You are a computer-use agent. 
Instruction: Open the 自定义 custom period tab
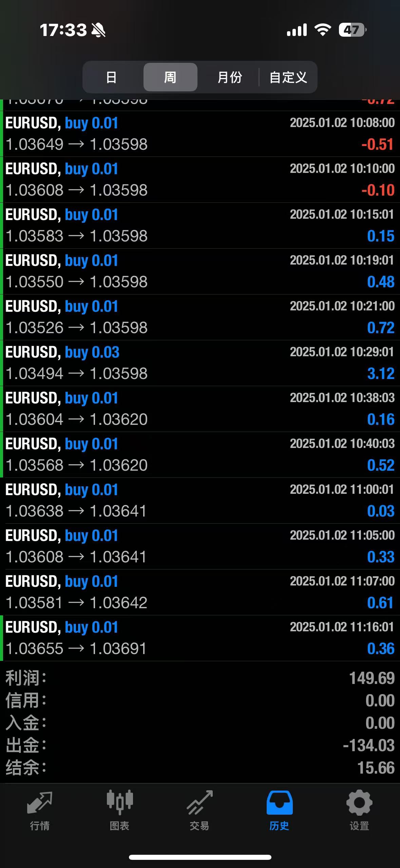tap(288, 77)
